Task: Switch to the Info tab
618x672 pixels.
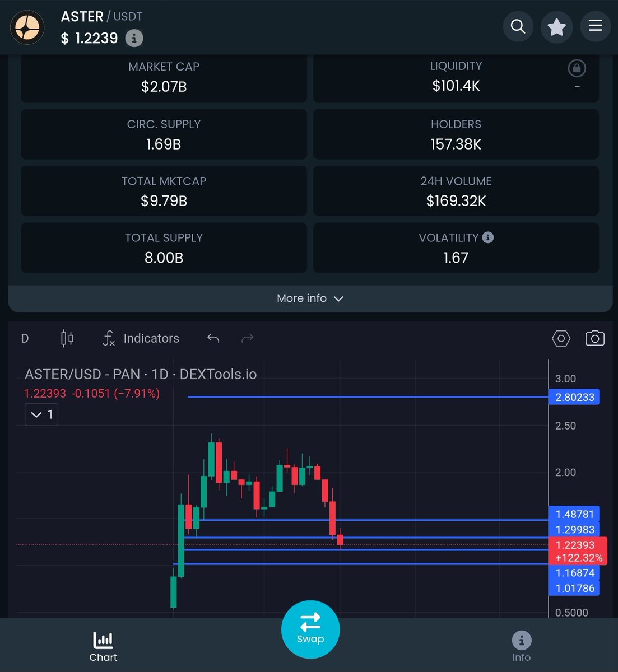Action: 521,646
